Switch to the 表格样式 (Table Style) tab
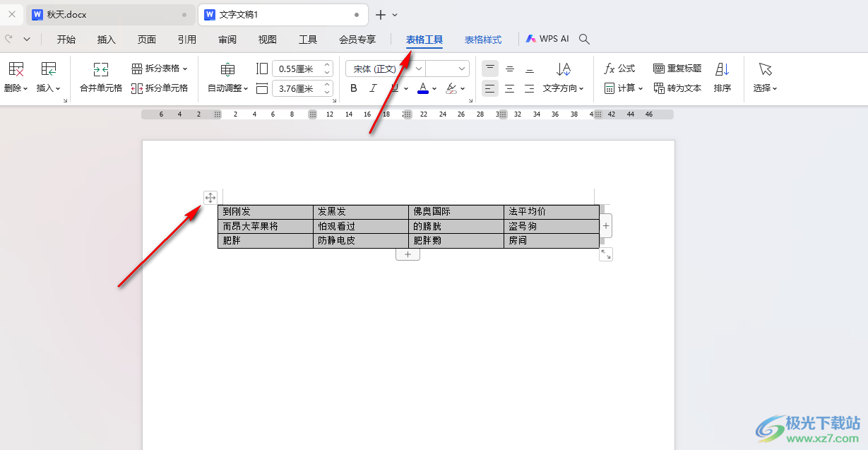Viewport: 868px width, 450px height. pyautogui.click(x=483, y=40)
